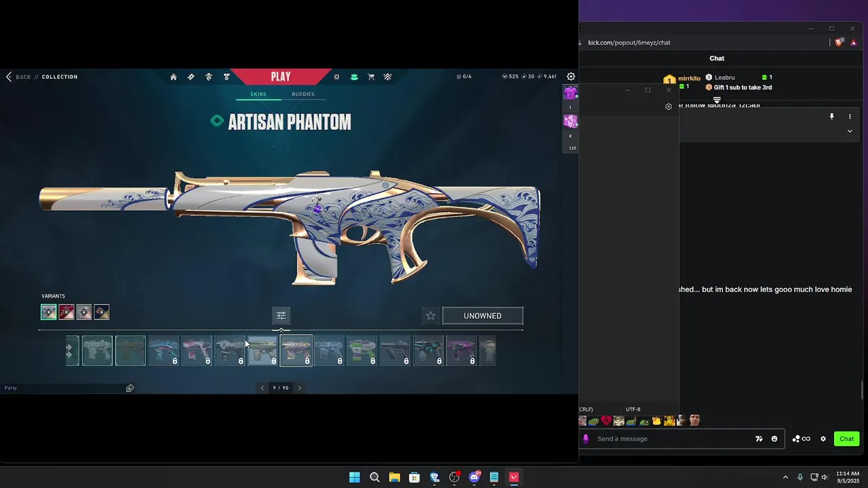
Task: Go back using the Back arrow in Valorant
Action: [9, 77]
